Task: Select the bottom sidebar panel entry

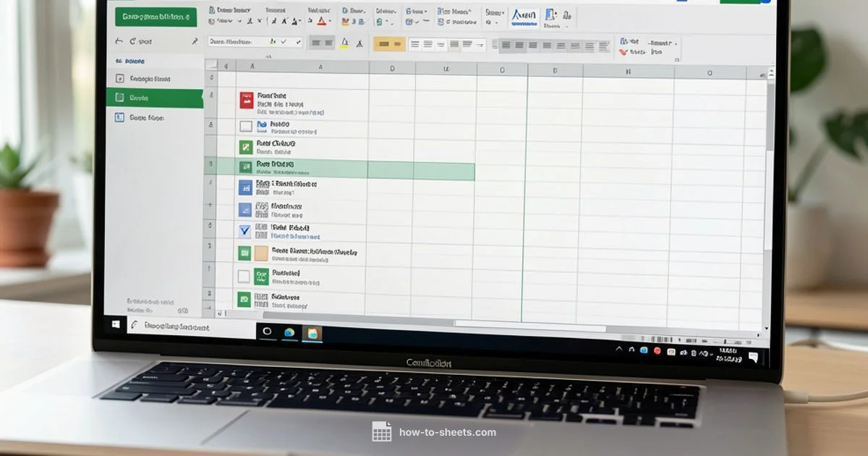Action: click(x=156, y=117)
